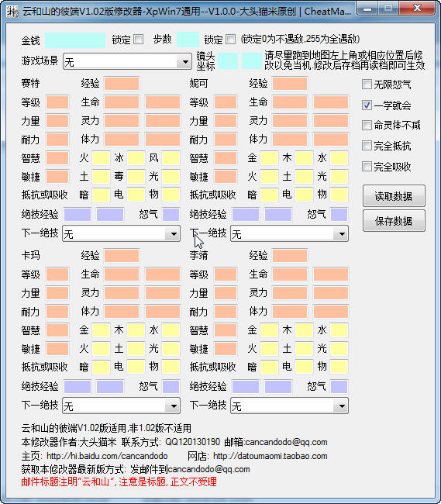Click the app icon in title bar
Viewport: 441px width, 504px height.
[12, 12]
